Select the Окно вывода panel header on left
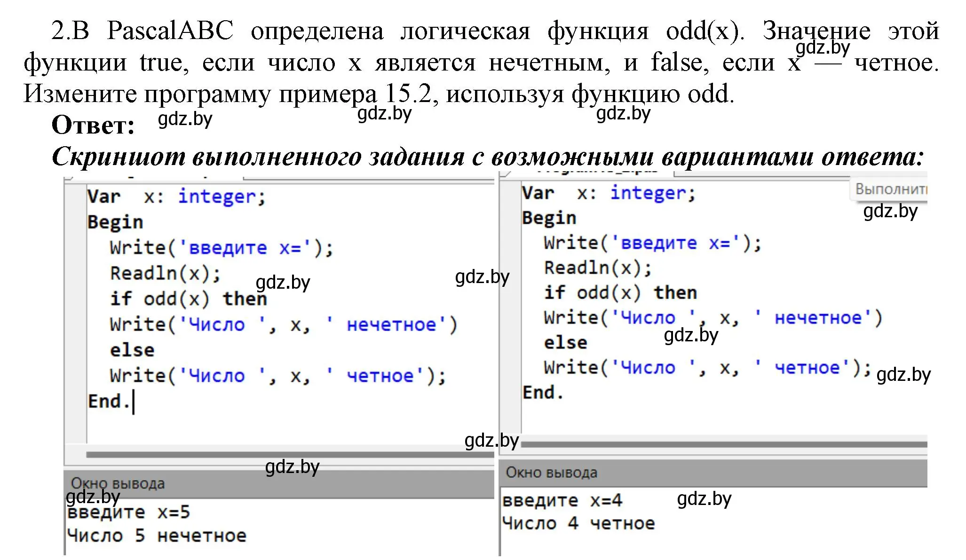This screenshot has width=966, height=560. (279, 483)
